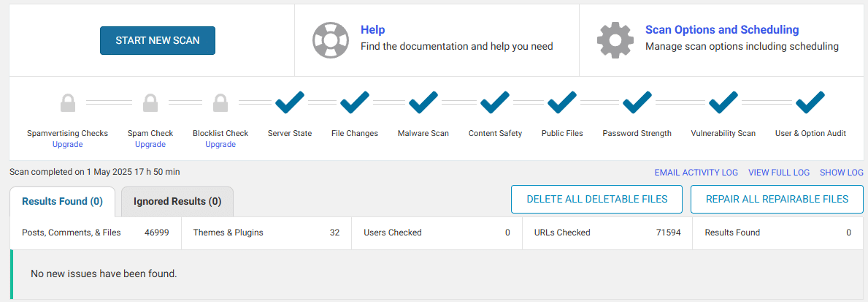Repair all repairable files
Screen dimensions: 868x302
click(777, 200)
